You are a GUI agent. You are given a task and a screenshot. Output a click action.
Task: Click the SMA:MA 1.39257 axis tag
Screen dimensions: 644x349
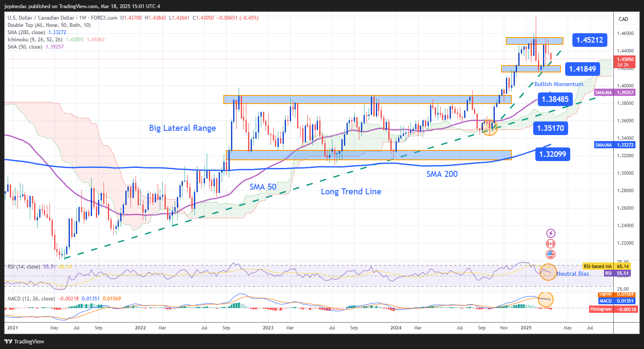tap(615, 92)
